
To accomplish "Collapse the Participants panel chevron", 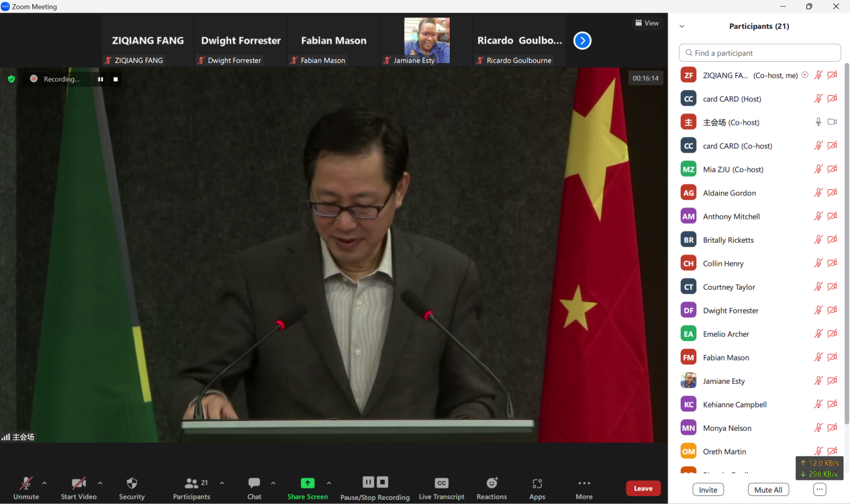I will tap(682, 27).
